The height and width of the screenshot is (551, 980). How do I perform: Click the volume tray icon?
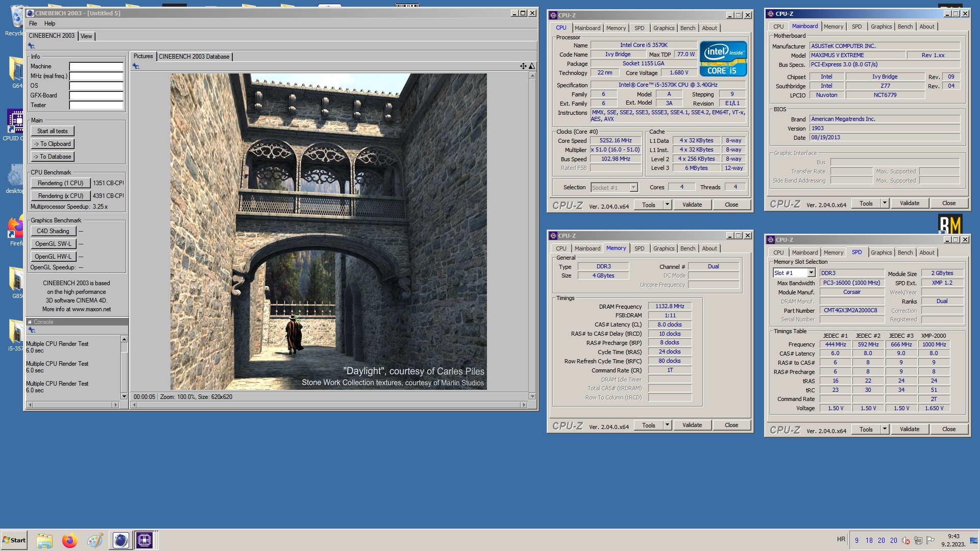coord(906,540)
